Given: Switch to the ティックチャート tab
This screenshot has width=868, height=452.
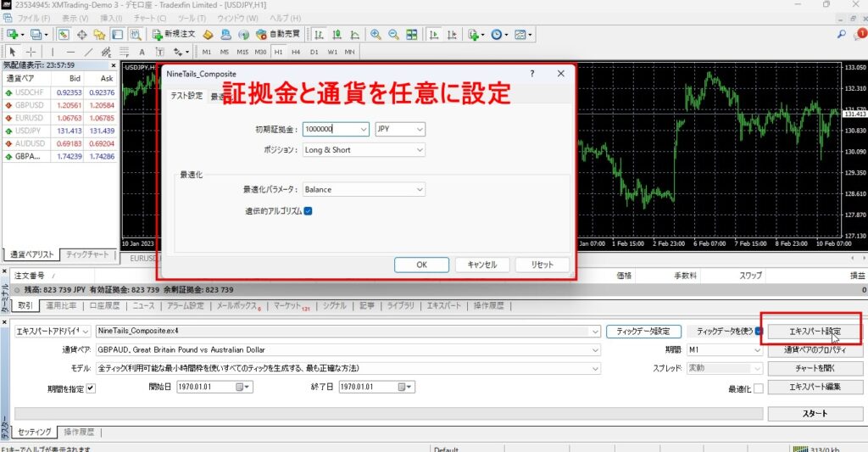Looking at the screenshot, I should pyautogui.click(x=87, y=254).
